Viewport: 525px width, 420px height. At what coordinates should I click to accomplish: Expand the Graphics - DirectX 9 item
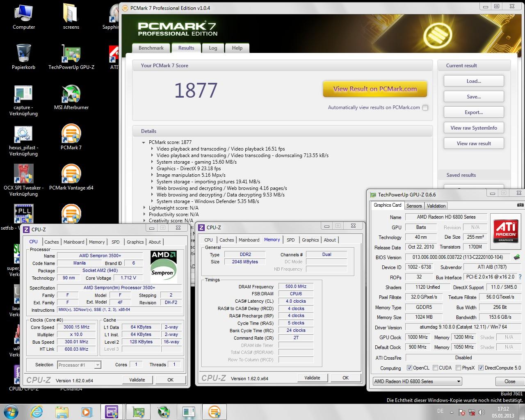[x=152, y=169]
